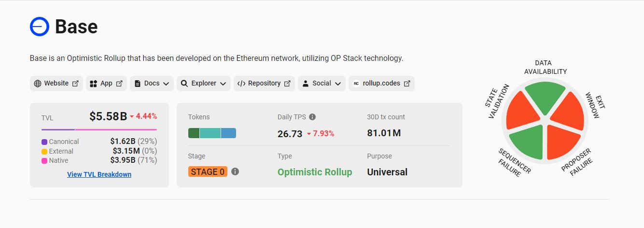Viewport: 644px width, 228px height.
Task: Click the info icon next to STAGE 0
Action: [x=235, y=171]
